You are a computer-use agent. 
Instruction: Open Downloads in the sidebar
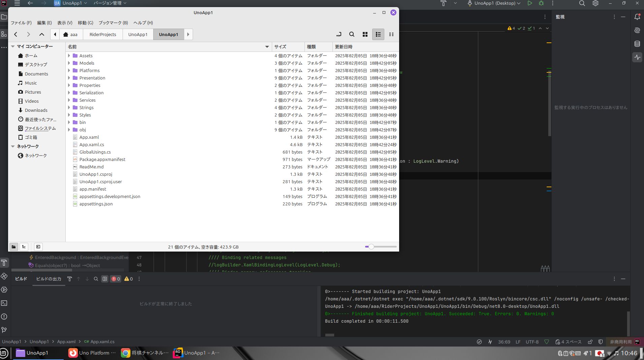click(x=36, y=110)
